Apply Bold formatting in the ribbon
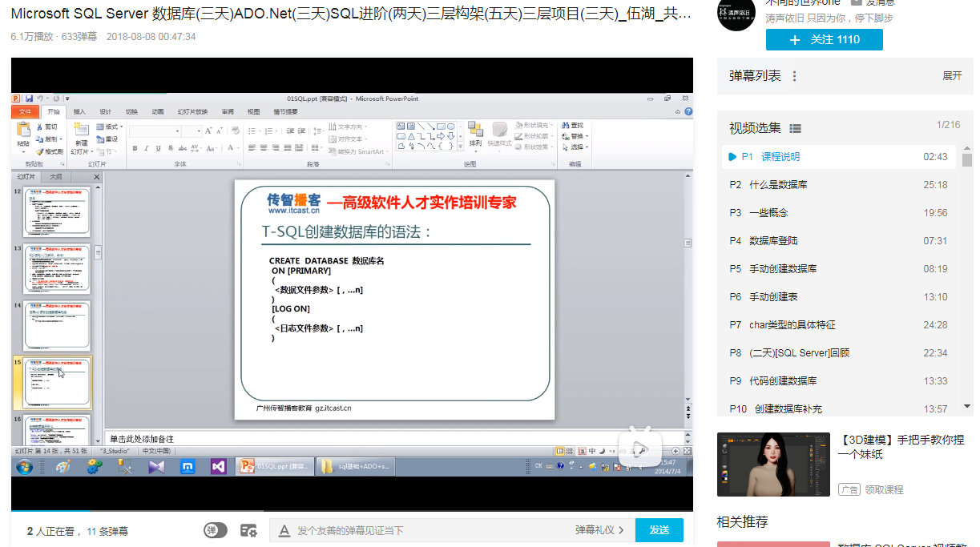 [135, 148]
